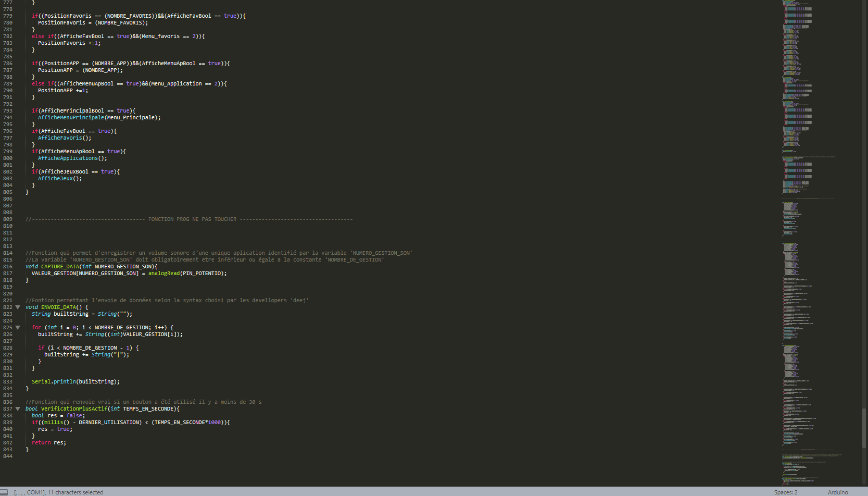Click 'analogRead' call on line 817
Image resolution: width=868 pixels, height=496 pixels.
tap(164, 274)
